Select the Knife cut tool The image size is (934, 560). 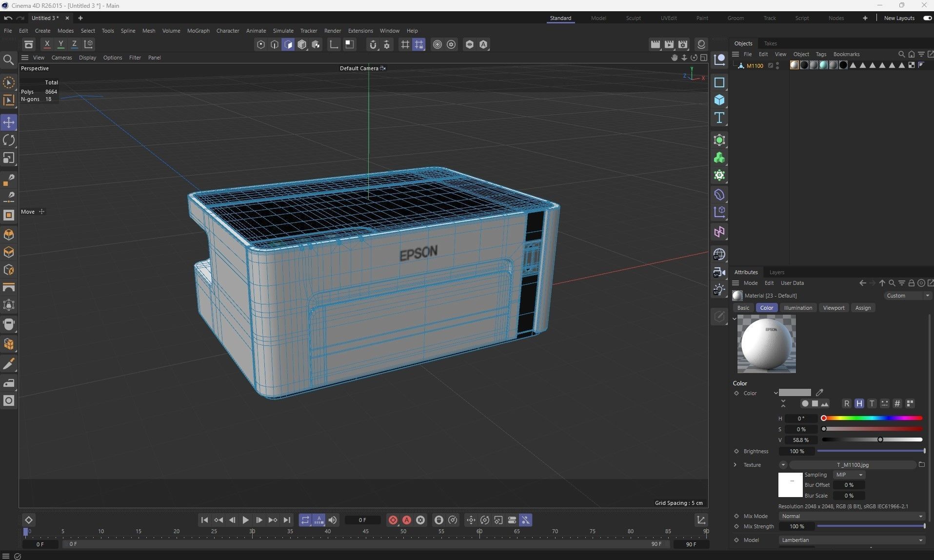[9, 364]
